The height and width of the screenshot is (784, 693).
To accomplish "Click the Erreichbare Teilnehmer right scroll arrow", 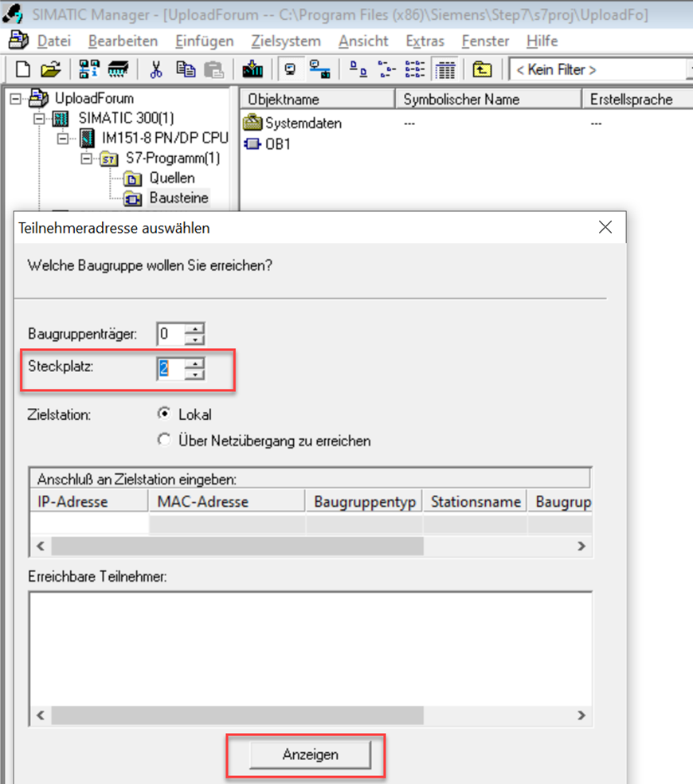I will 581,715.
